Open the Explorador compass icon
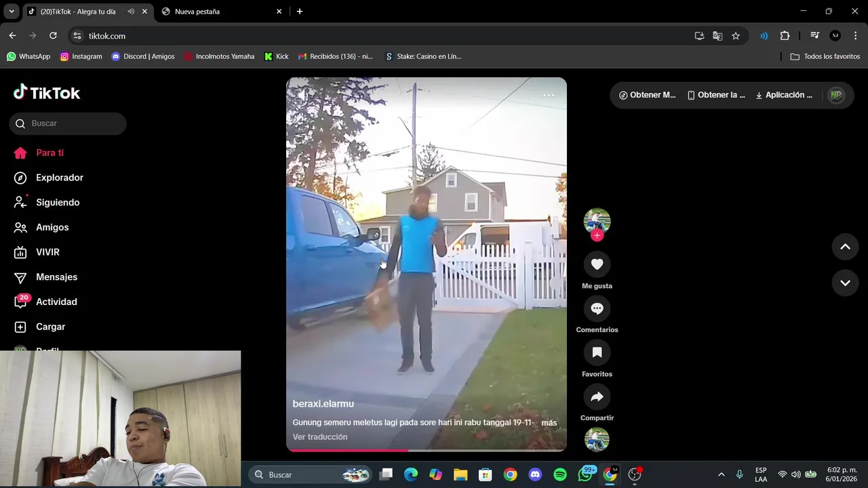This screenshot has height=488, width=868. [x=20, y=178]
